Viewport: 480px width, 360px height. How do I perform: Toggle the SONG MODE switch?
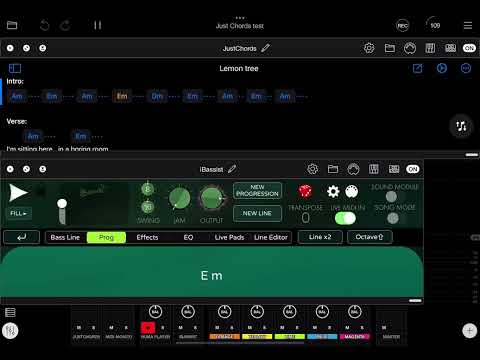point(393,219)
